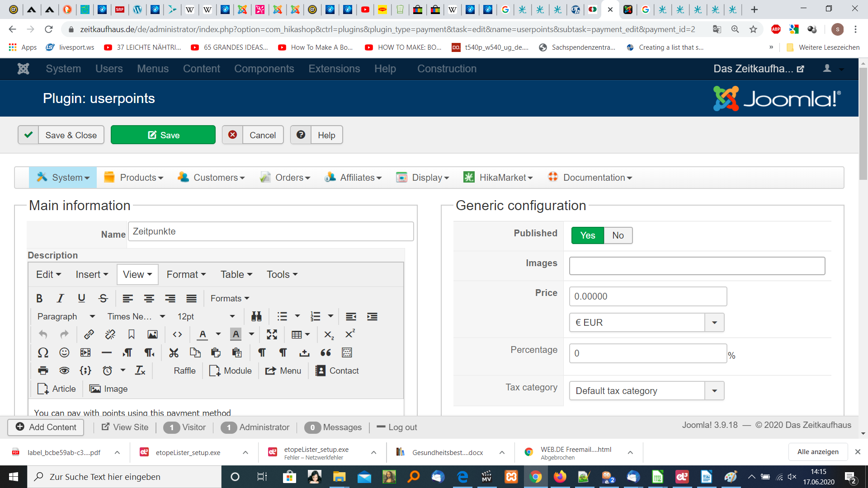Click the Blockquote icon
868x488 pixels.
(x=325, y=352)
